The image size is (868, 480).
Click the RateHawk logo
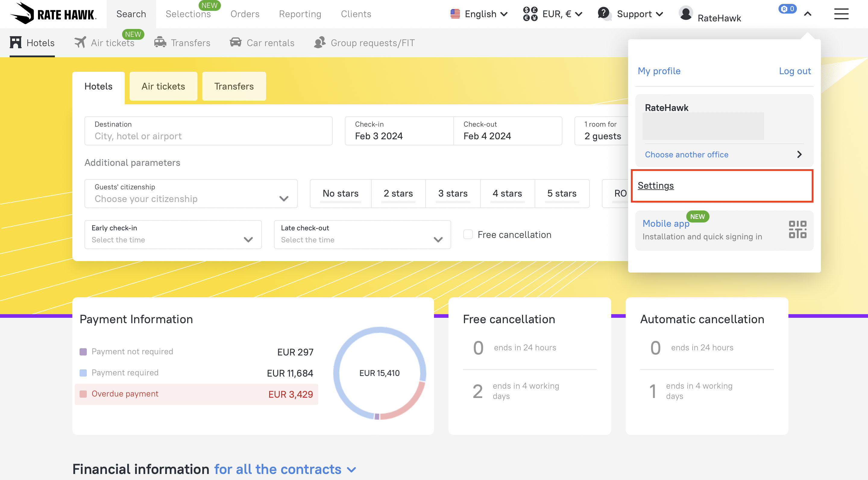coord(53,14)
